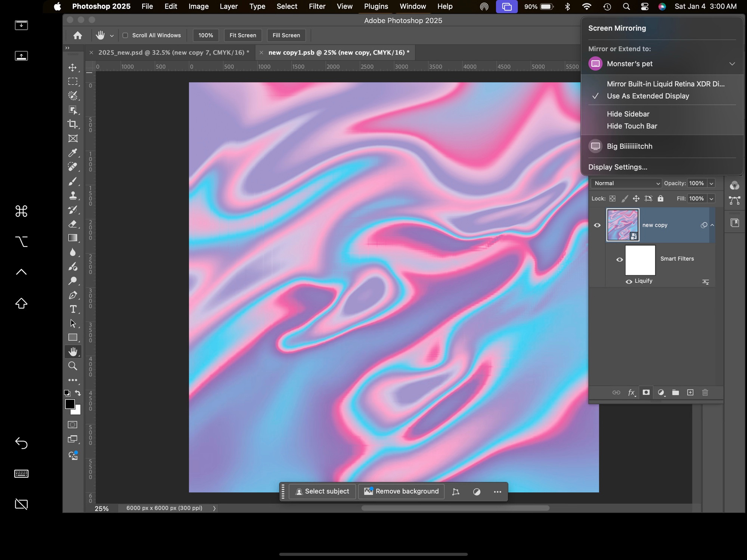Select the Rectangular Marquee tool

coord(73,81)
